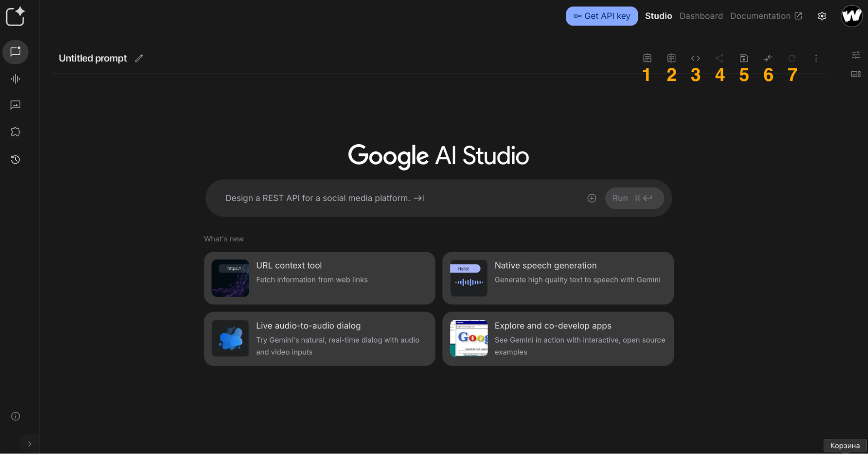Edit the Untitled prompt title pencil
The height and width of the screenshot is (454, 868).
tap(139, 58)
